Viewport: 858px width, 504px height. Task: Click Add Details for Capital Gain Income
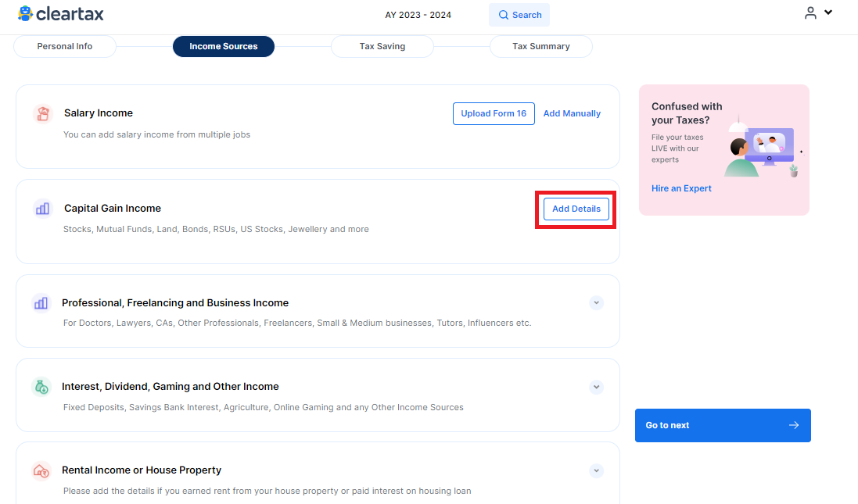click(x=576, y=209)
